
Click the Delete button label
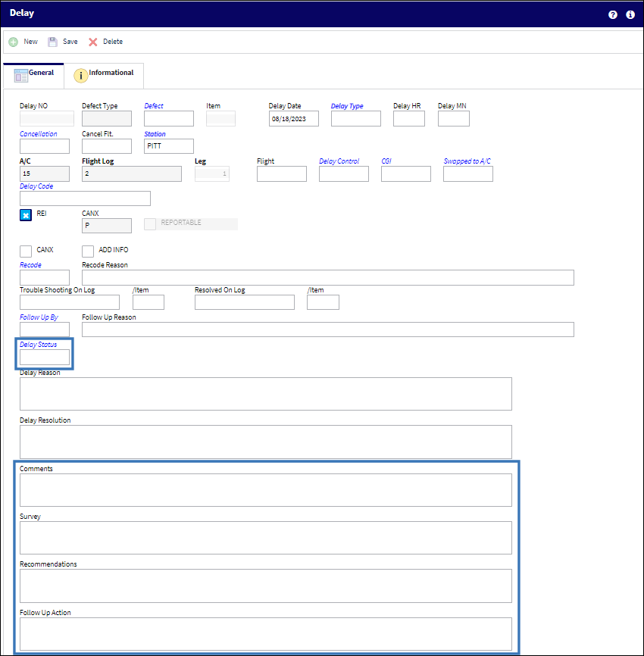pyautogui.click(x=113, y=42)
